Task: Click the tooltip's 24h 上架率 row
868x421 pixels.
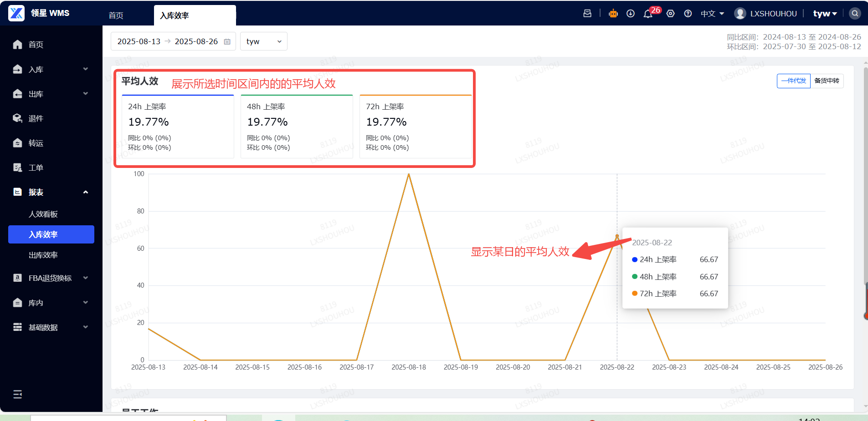Action: point(675,259)
